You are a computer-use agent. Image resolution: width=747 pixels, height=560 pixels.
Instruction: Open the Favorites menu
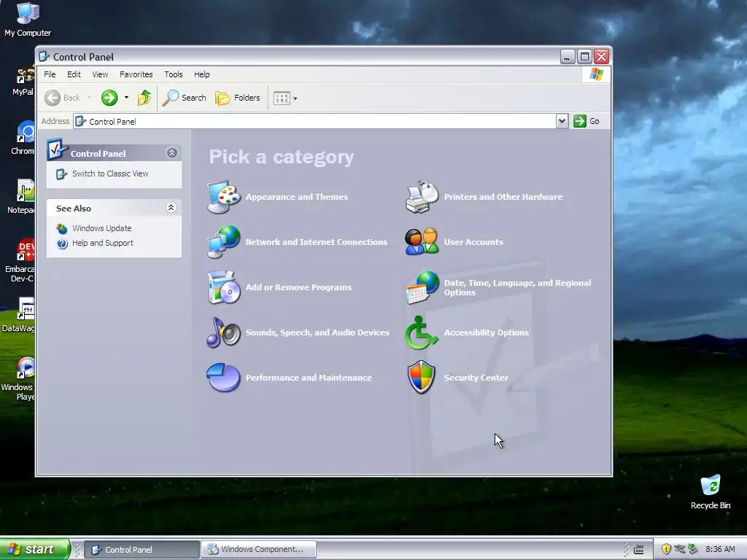(x=136, y=74)
